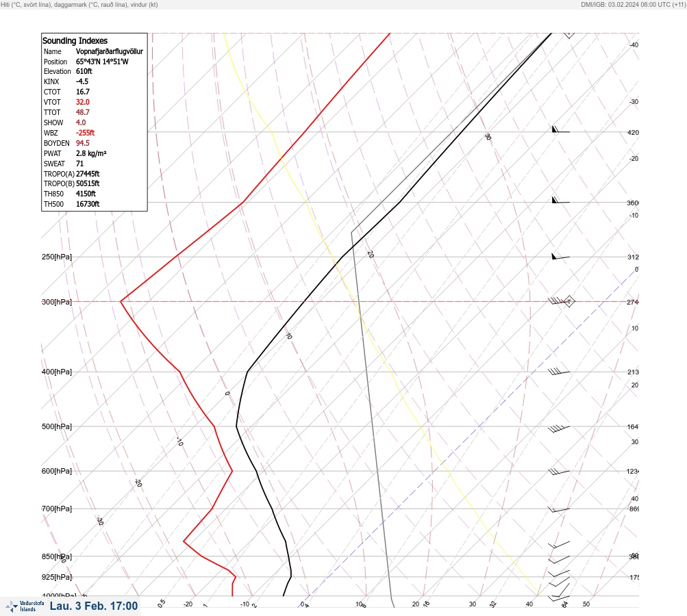Select the station name Vopnafjarðarflugvöllur
Image resolution: width=687 pixels, height=616 pixels.
click(x=110, y=51)
